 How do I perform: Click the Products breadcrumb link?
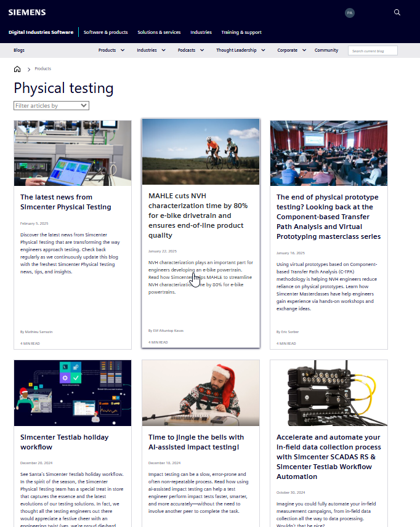click(x=42, y=68)
